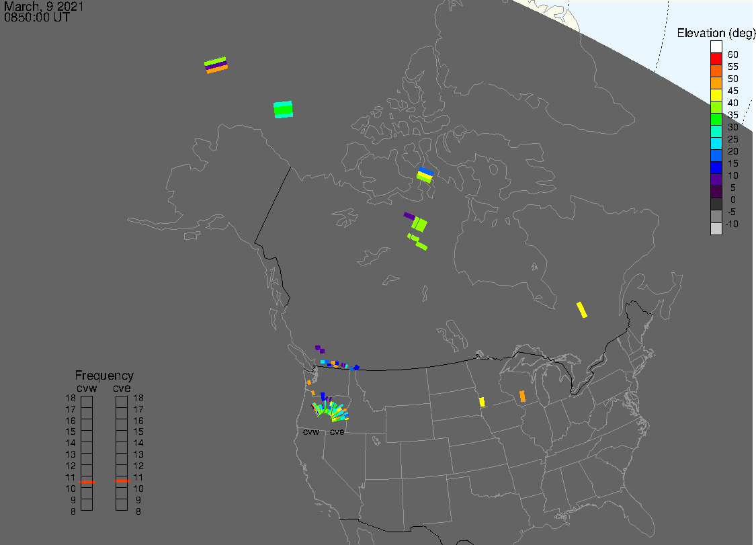The width and height of the screenshot is (756, 545).
Task: Click the 'March, 9 2021' date text
Action: pyautogui.click(x=44, y=6)
